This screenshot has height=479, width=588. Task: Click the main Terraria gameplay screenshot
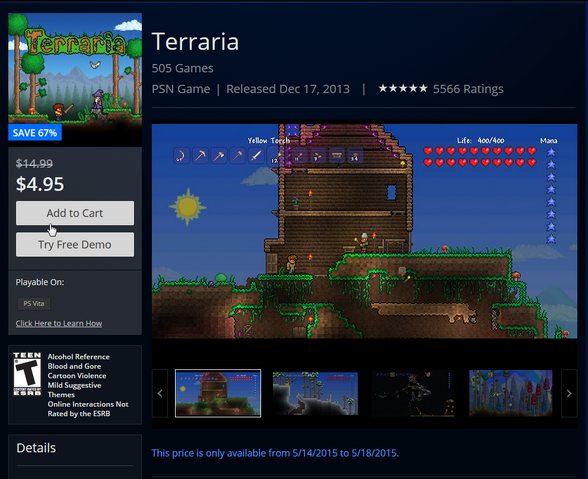pos(364,231)
